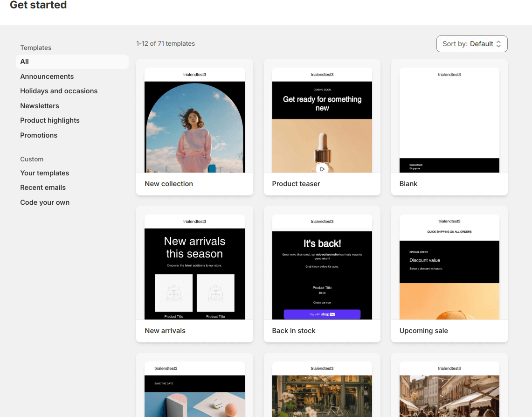The width and height of the screenshot is (532, 417).
Task: Click the Shop Pay checkout button in preview
Action: pos(322,314)
